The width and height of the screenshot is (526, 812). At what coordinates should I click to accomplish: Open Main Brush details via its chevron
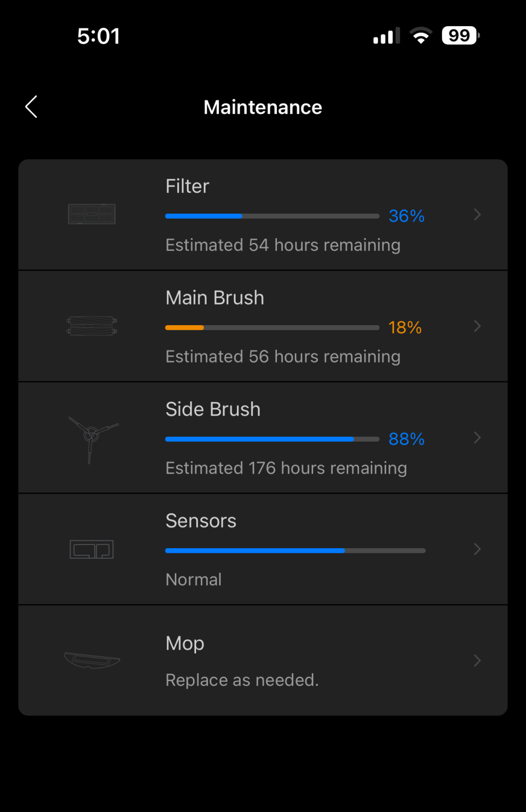[x=477, y=326]
